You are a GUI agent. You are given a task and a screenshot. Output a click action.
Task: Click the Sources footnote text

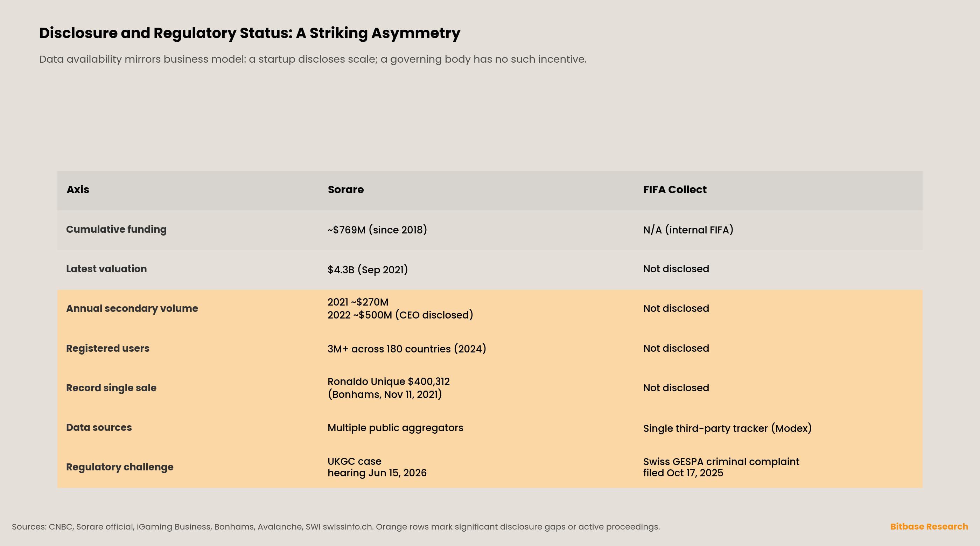pos(336,527)
